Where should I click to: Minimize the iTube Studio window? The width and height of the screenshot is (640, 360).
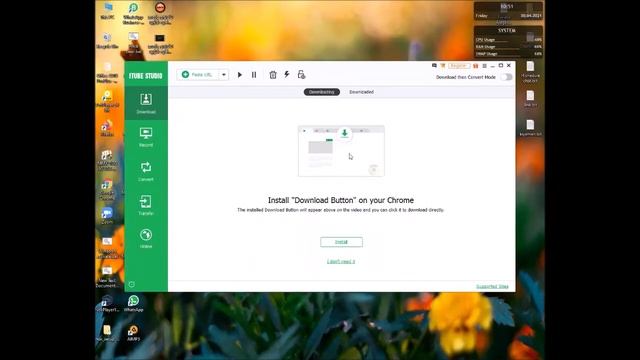(x=493, y=66)
